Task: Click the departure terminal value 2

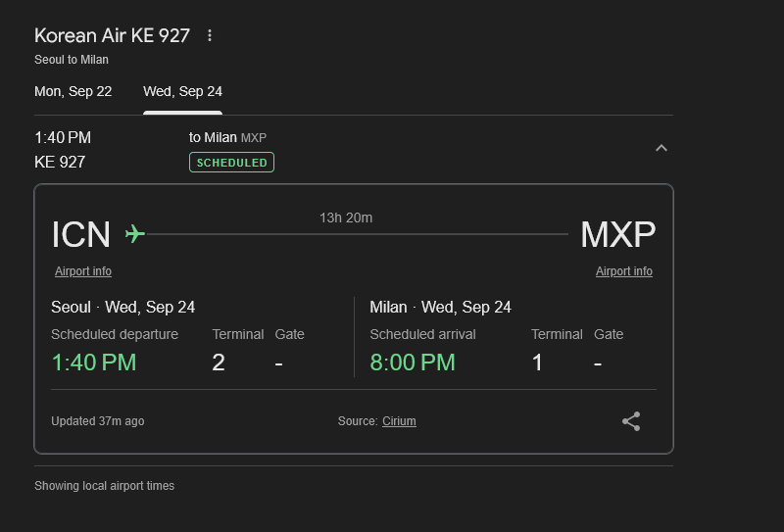Action: (x=218, y=363)
